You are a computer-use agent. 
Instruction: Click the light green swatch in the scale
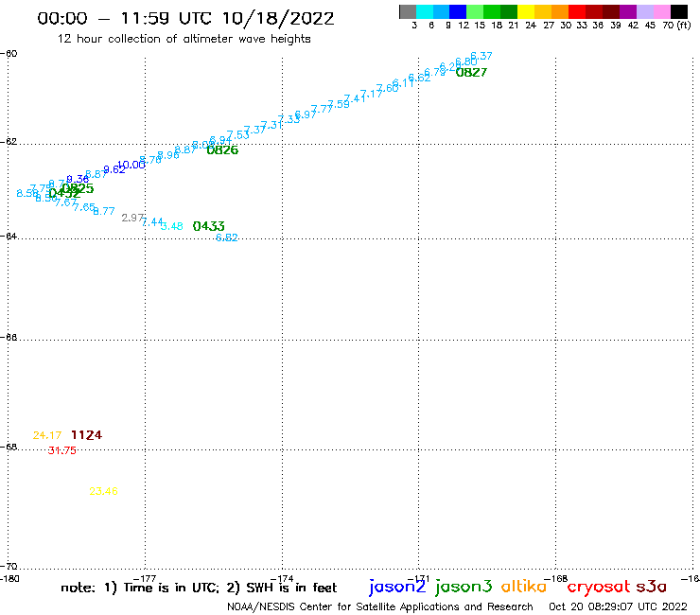(476, 11)
